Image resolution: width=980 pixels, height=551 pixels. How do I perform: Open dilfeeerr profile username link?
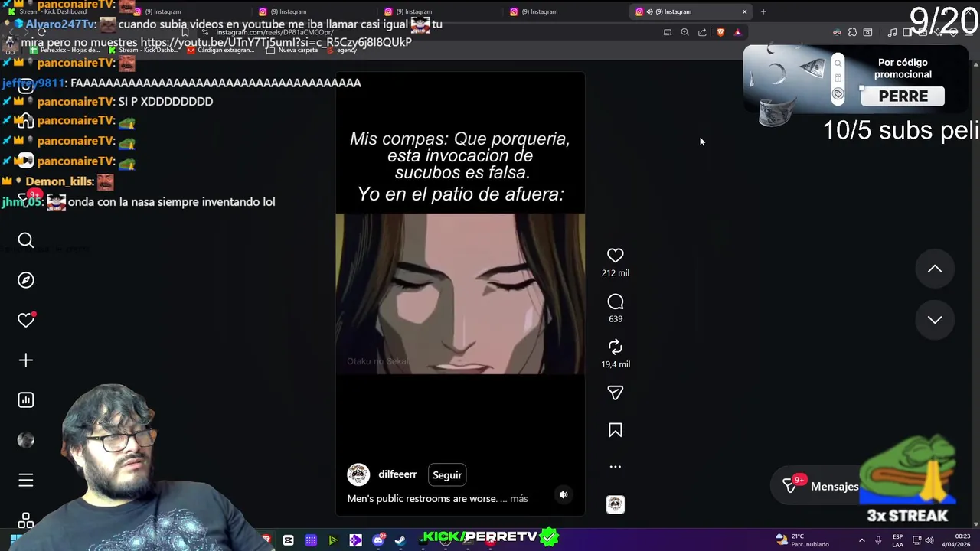(x=397, y=474)
